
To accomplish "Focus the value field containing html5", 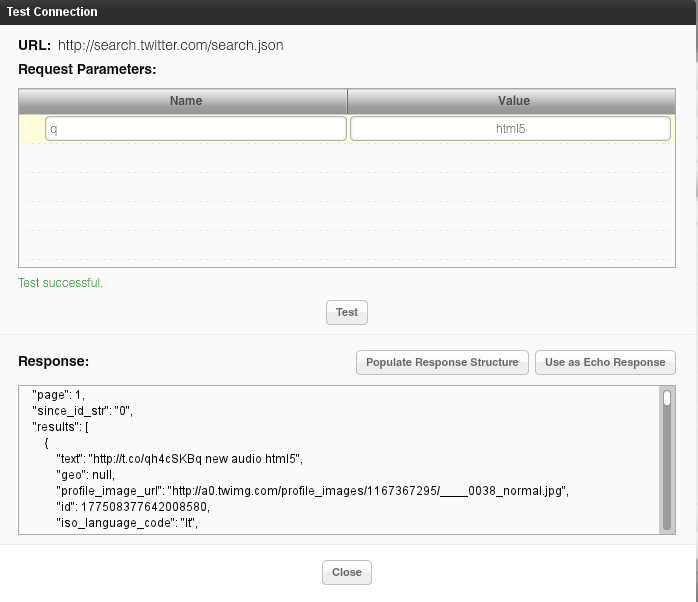I will (x=510, y=129).
